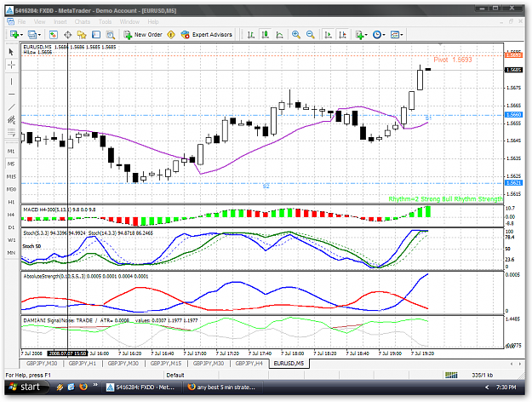
Task: Expand the New Chart dropdown arrow
Action: click(21, 35)
